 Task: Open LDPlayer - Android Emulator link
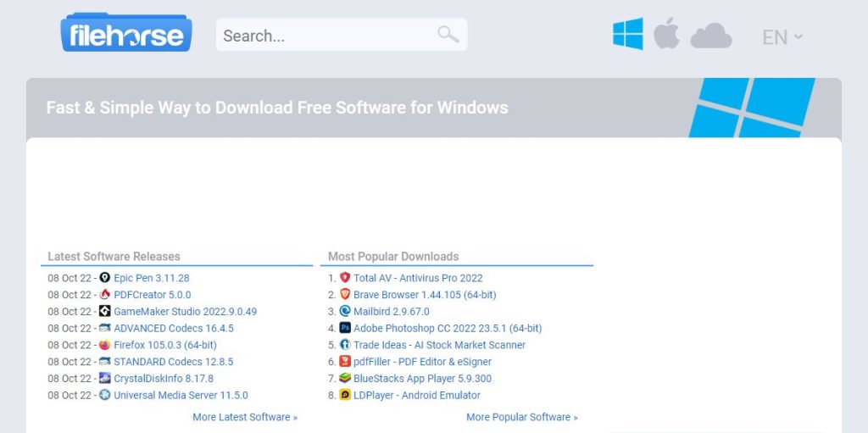417,396
